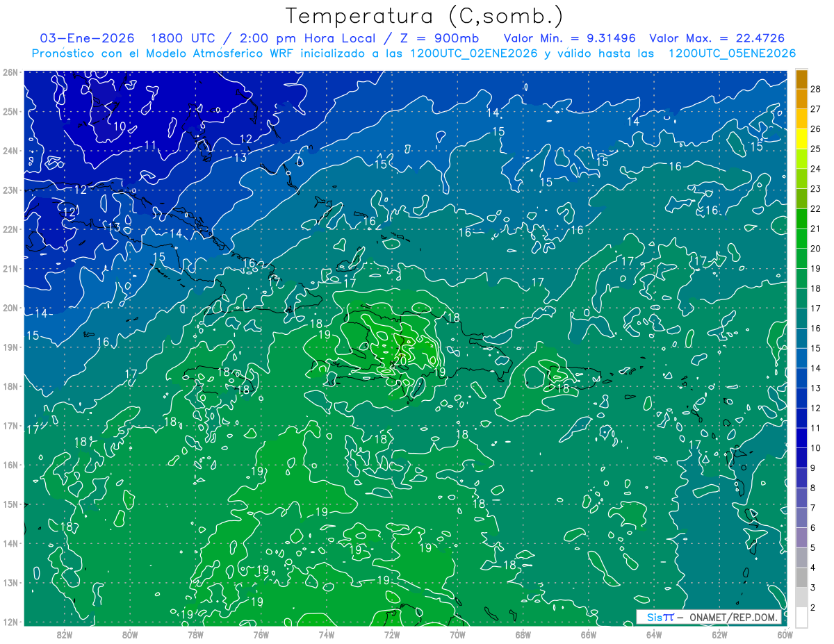834x644 pixels.
Task: Click the title "Temperatura (C,somb.)"
Action: tap(425, 15)
